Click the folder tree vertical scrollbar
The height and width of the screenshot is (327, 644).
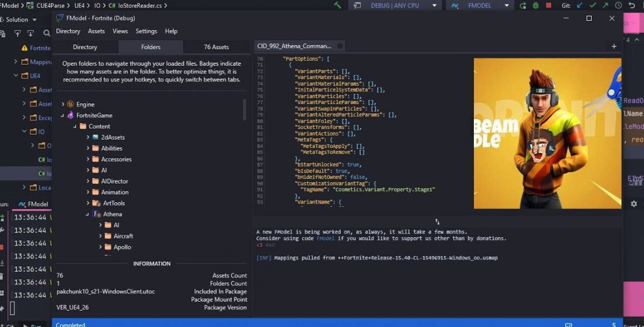(x=244, y=109)
